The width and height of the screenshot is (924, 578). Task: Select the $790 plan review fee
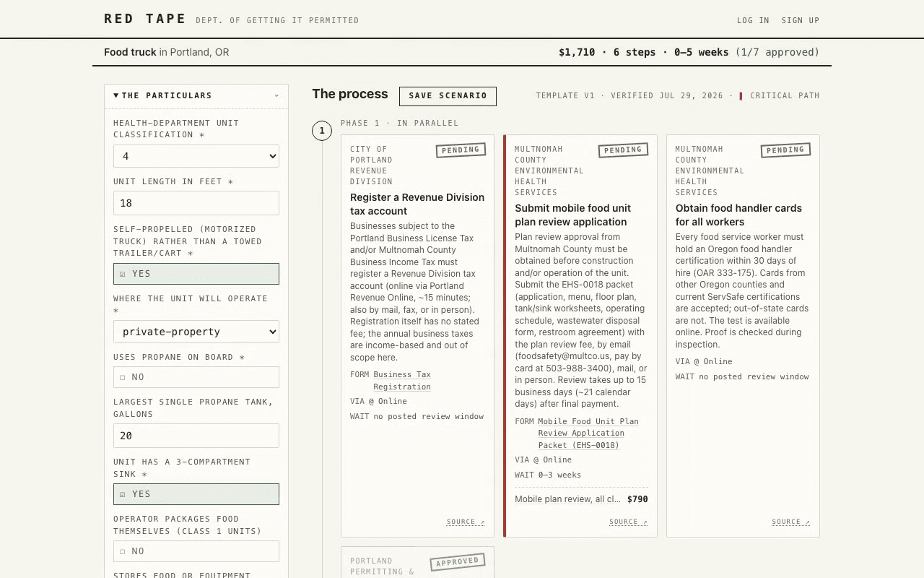(637, 499)
